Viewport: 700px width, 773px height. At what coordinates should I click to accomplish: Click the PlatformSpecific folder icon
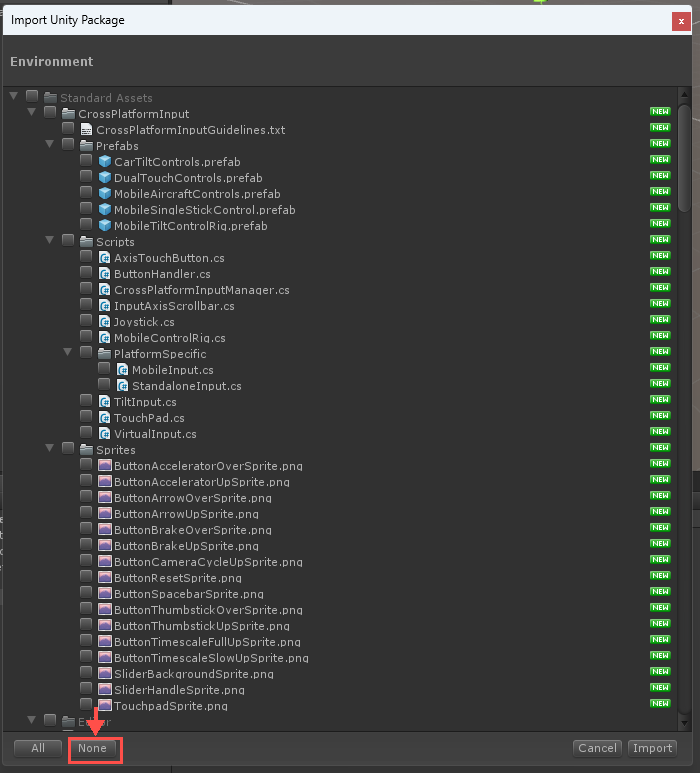click(x=104, y=353)
